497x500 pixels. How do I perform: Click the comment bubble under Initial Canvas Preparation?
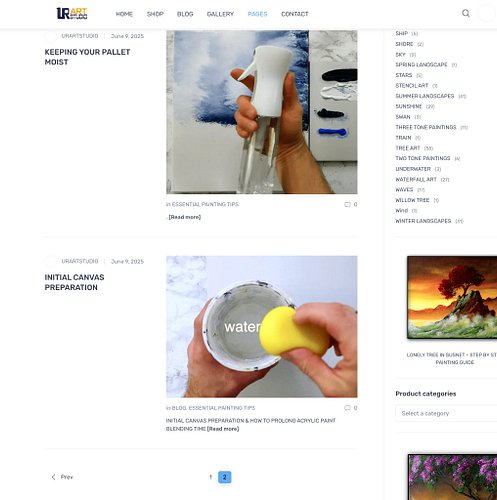pos(347,408)
